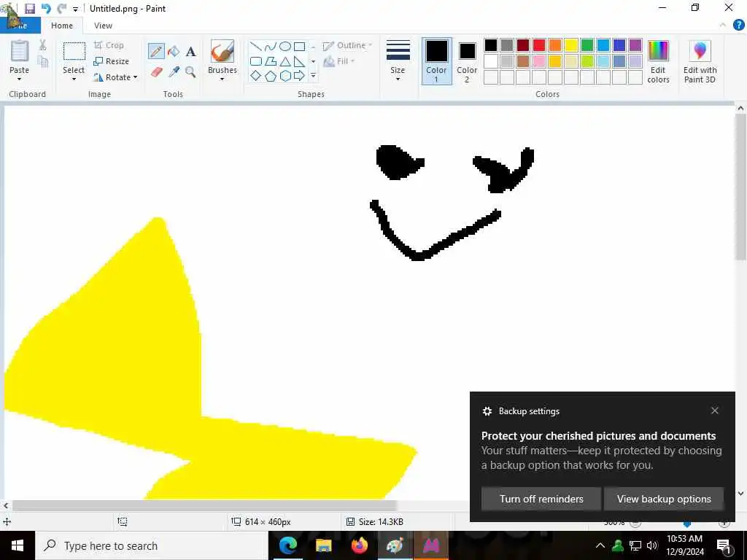Switch to the View tab
The image size is (747, 560).
tap(103, 26)
